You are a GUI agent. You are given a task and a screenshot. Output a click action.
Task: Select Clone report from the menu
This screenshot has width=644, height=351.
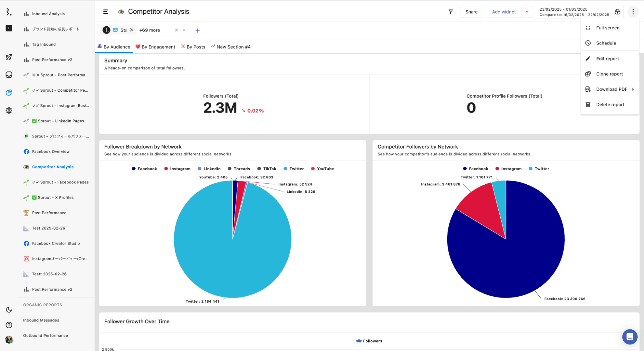tap(609, 74)
